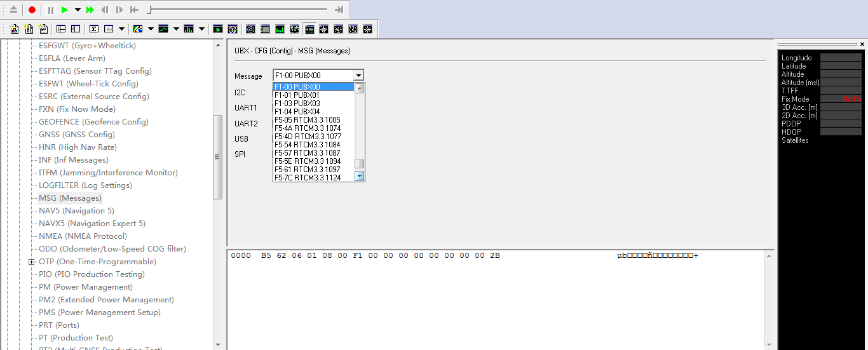Toggle the data view docking icon
868x350 pixels.
click(x=309, y=29)
